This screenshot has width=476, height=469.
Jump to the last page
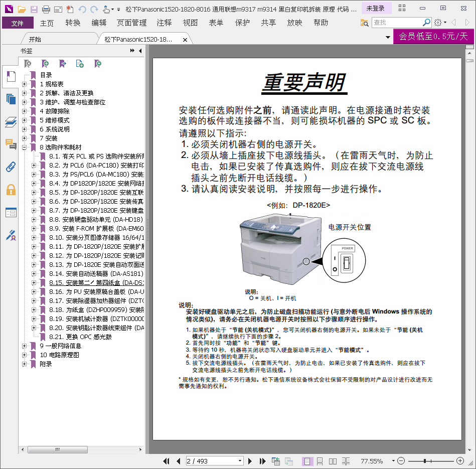263,461
